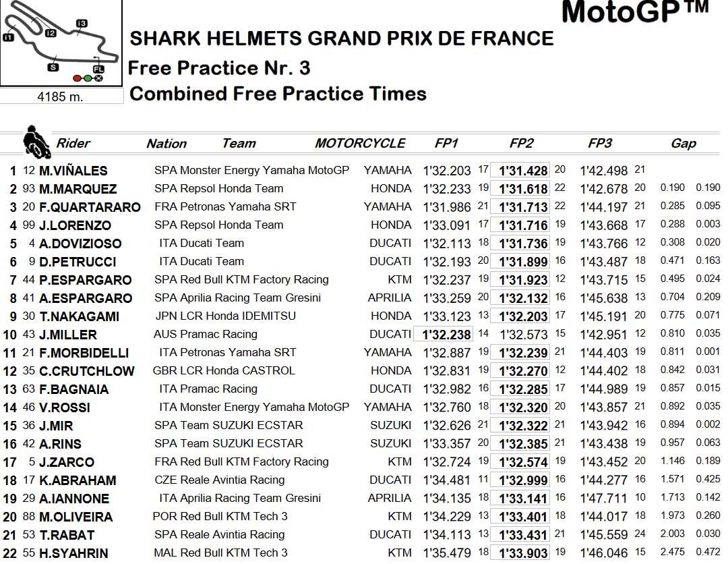Click the FL finish line marker
Image resolution: width=728 pixels, height=564 pixels.
[x=98, y=69]
